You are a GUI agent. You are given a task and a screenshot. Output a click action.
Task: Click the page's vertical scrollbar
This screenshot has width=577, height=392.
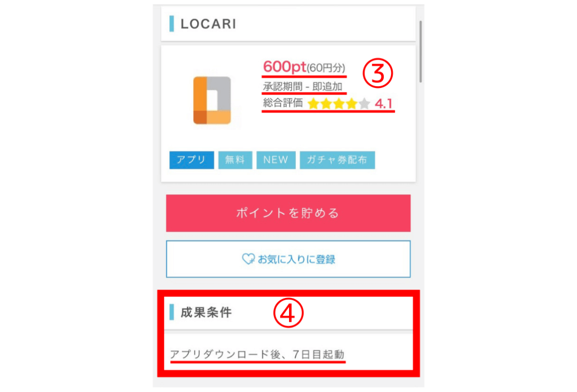click(421, 52)
